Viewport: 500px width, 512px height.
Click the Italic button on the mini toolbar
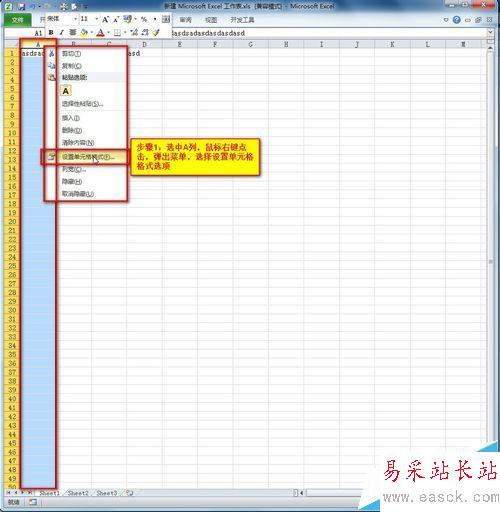(61, 32)
